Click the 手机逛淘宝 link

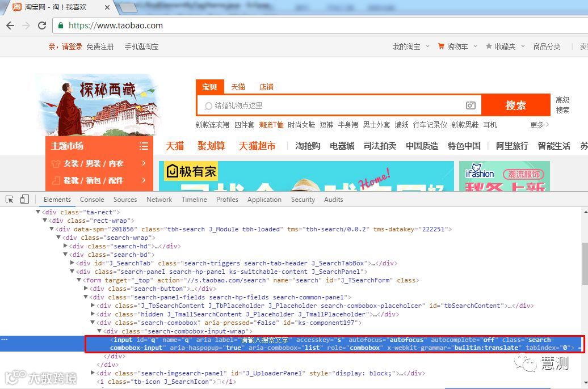[x=141, y=46]
